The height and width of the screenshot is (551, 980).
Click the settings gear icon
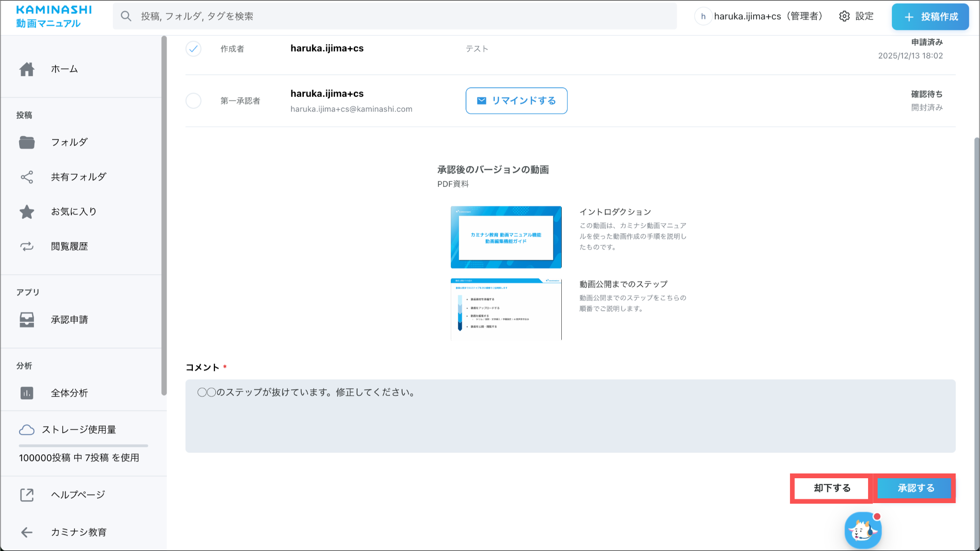coord(845,16)
